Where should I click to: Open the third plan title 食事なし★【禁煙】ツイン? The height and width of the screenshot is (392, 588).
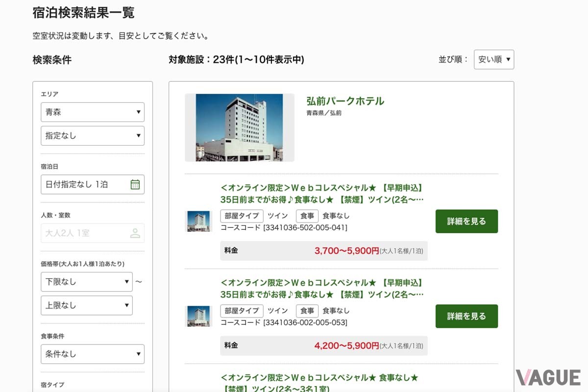(319, 384)
